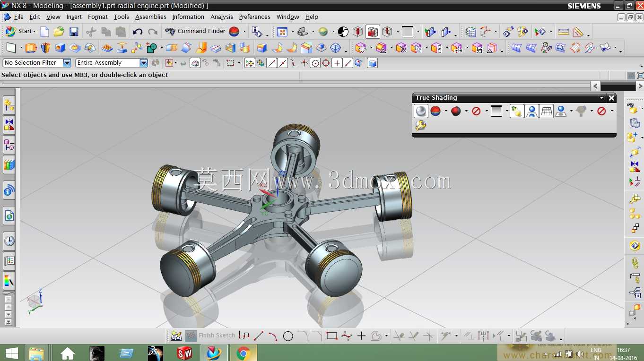Open the Command Finder
Screen dimensions: 644x361
pos(195,31)
